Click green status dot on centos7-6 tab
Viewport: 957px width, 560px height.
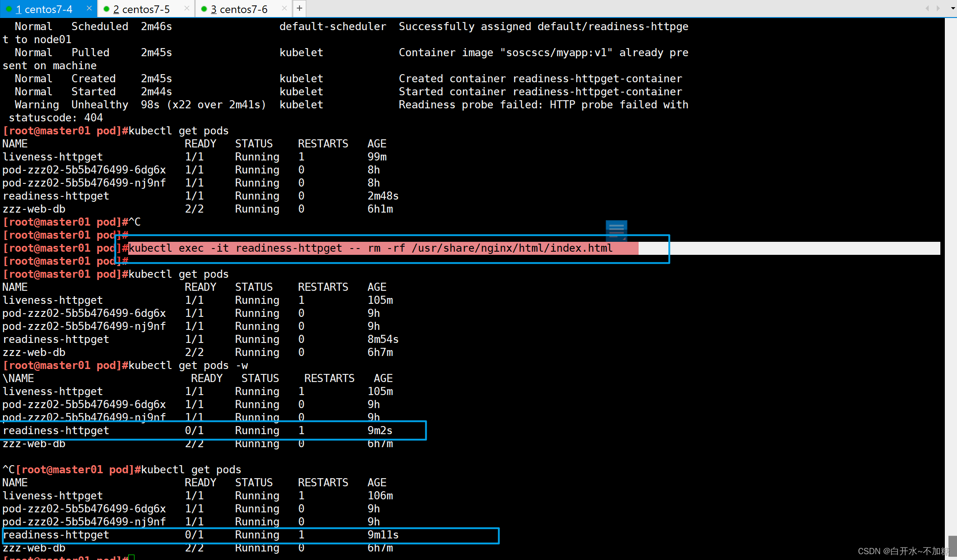(x=204, y=9)
